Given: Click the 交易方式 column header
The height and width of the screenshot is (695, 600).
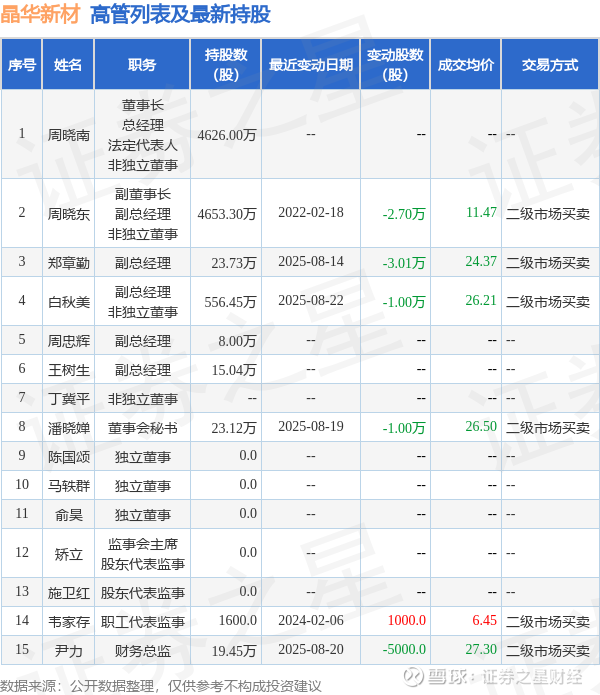Looking at the screenshot, I should coord(550,65).
